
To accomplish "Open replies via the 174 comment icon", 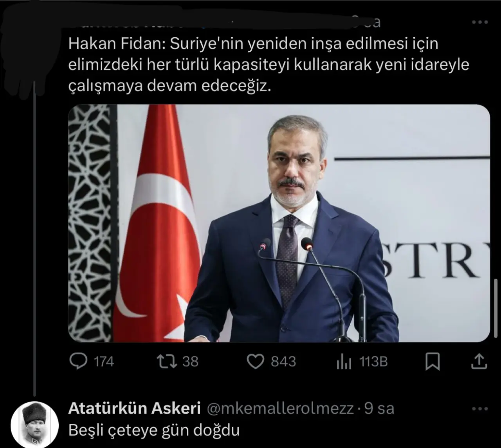I will point(78,361).
